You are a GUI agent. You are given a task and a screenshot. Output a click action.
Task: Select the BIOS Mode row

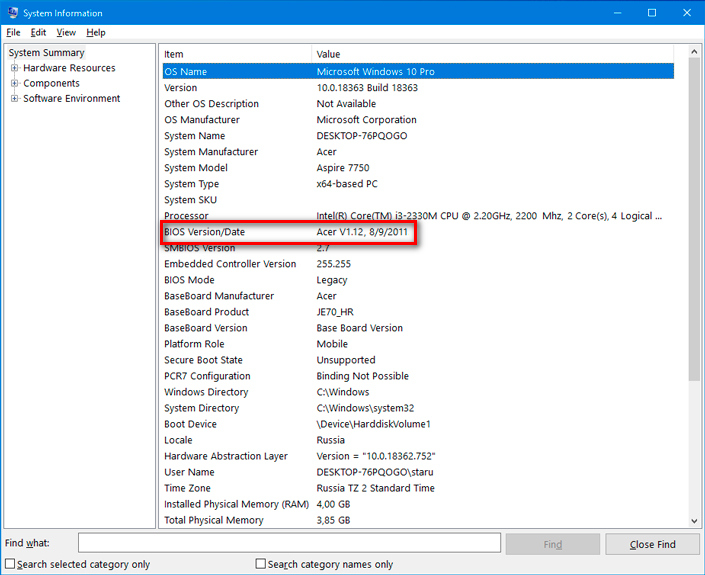tap(418, 280)
